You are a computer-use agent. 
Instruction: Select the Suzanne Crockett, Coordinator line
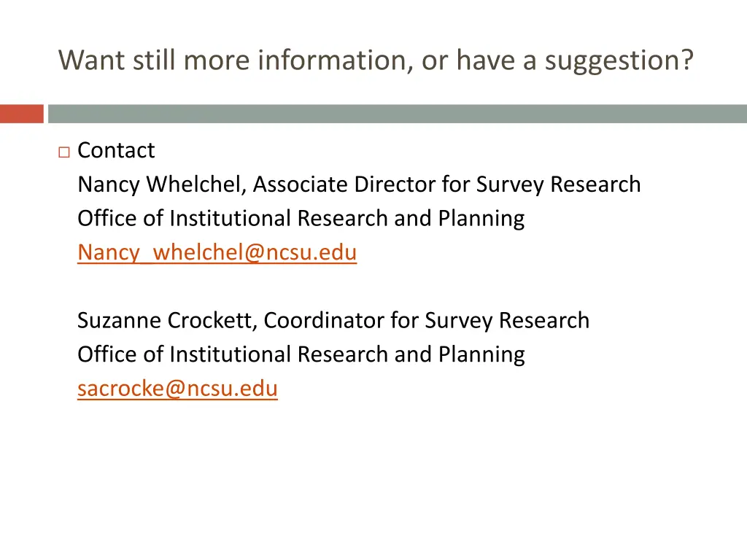(x=333, y=321)
